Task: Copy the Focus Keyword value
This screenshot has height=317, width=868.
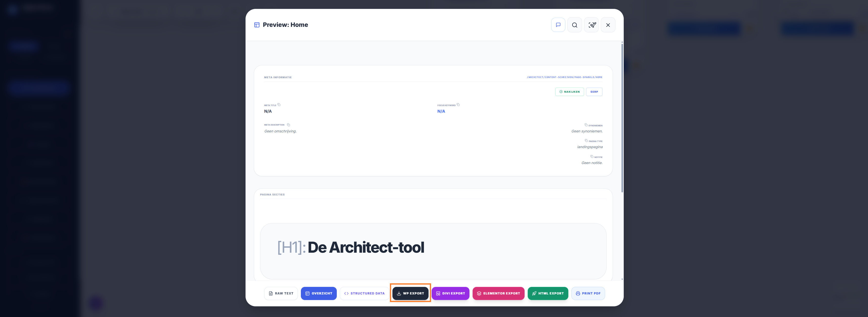Action: 458,105
